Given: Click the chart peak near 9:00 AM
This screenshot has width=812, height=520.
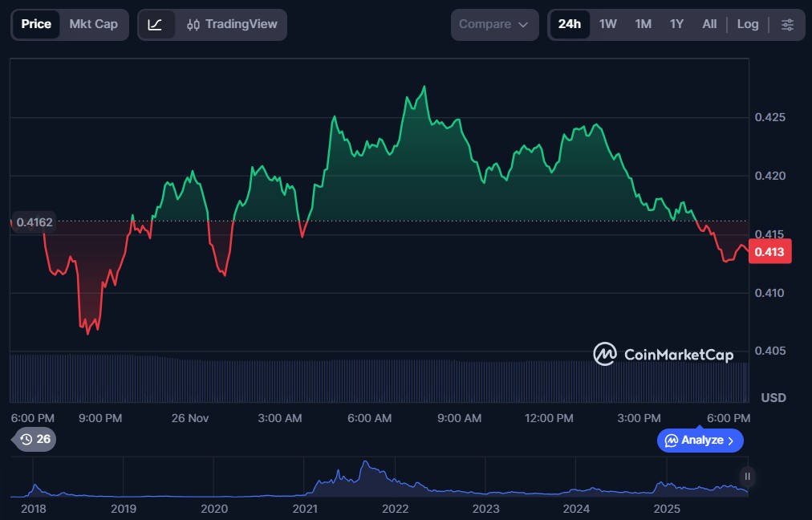Looking at the screenshot, I should (424, 87).
